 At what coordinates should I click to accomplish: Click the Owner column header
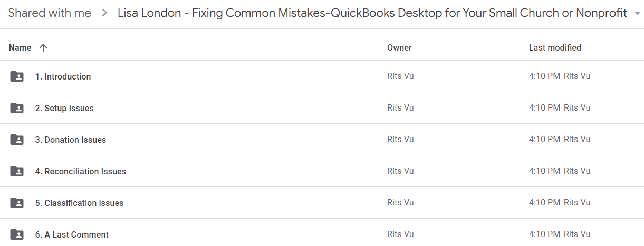399,47
